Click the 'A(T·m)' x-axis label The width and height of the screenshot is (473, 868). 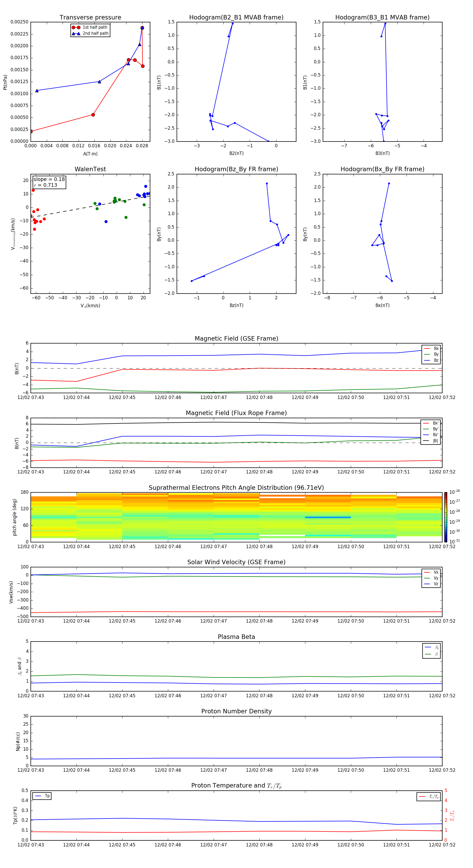pyautogui.click(x=90, y=154)
